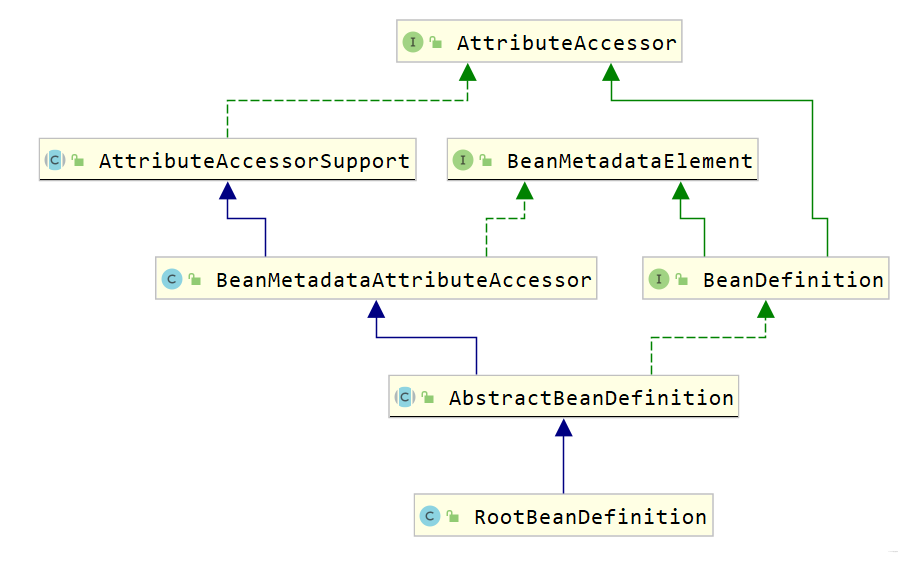Select the BeanMetadataAttributeAccessor node label
Image resolution: width=913 pixels, height=562 pixels.
404,280
